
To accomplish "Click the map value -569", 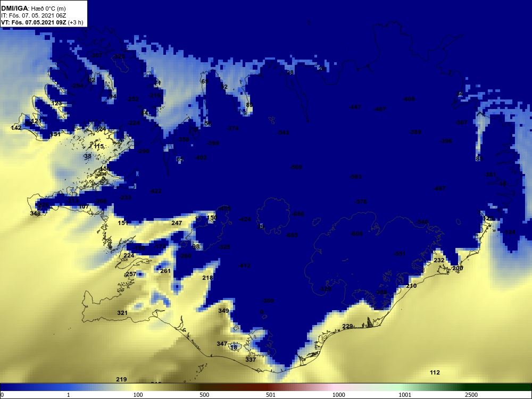I will [x=296, y=167].
